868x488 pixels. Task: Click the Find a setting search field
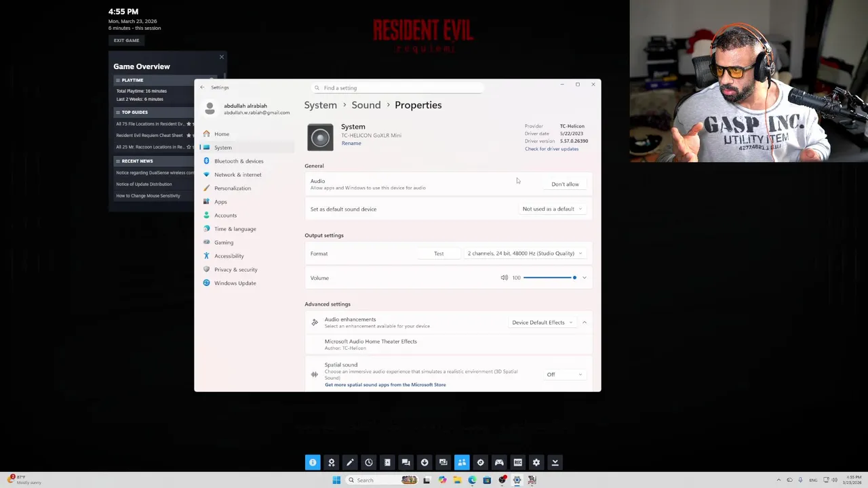pos(397,88)
